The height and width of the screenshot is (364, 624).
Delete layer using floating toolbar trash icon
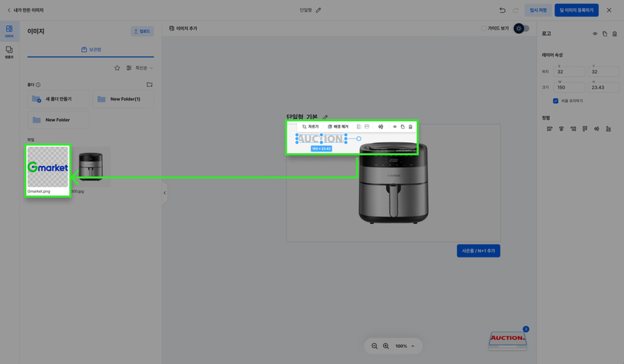click(x=411, y=127)
